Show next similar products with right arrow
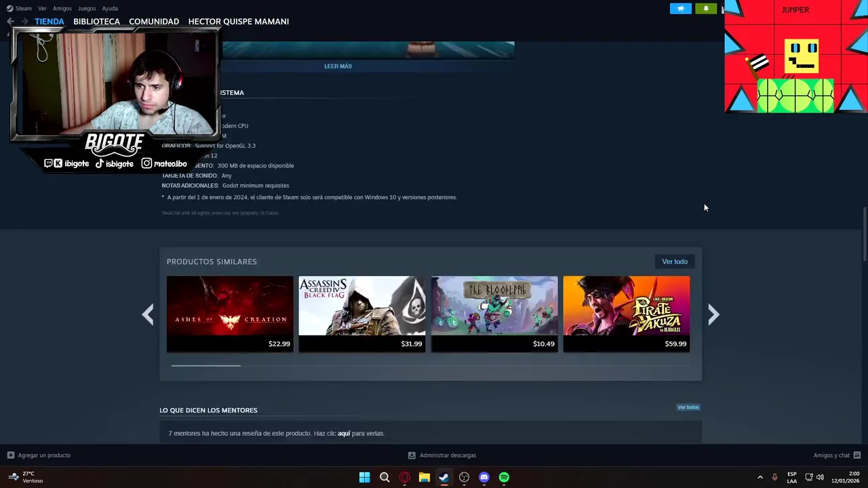 point(713,314)
